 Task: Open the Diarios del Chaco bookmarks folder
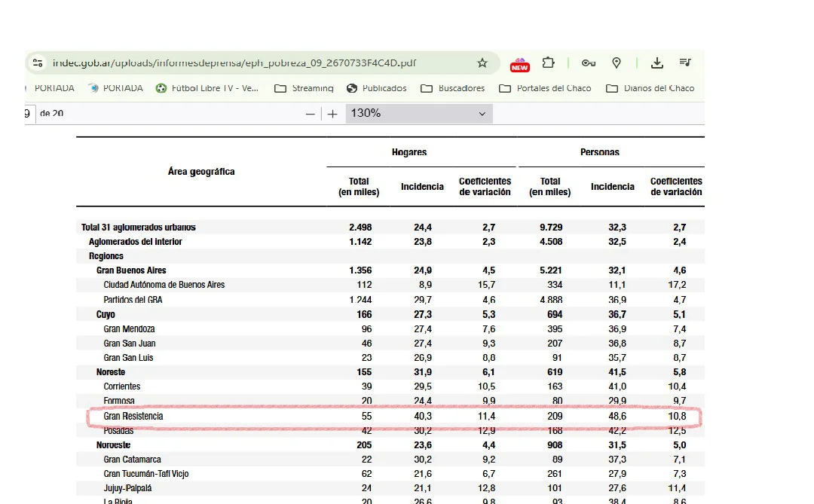tap(650, 88)
